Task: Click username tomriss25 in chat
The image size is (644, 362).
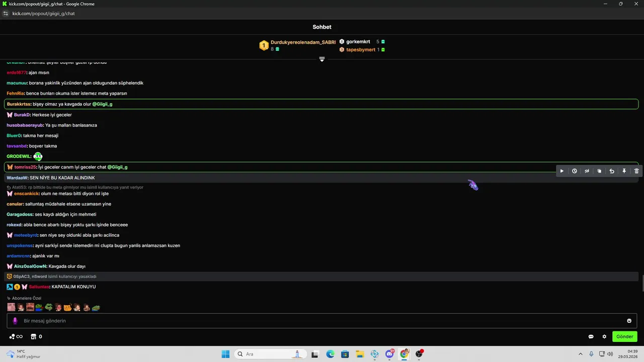Action: pyautogui.click(x=25, y=167)
